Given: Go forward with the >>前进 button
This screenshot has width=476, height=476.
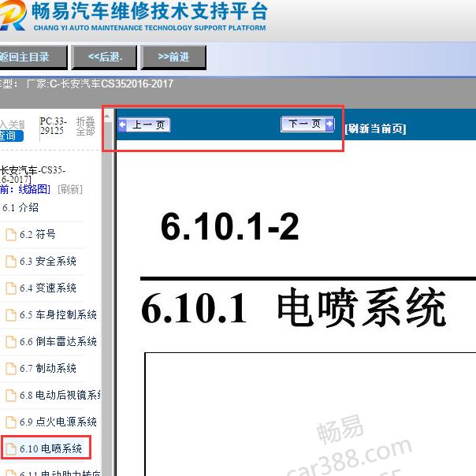Looking at the screenshot, I should (173, 57).
